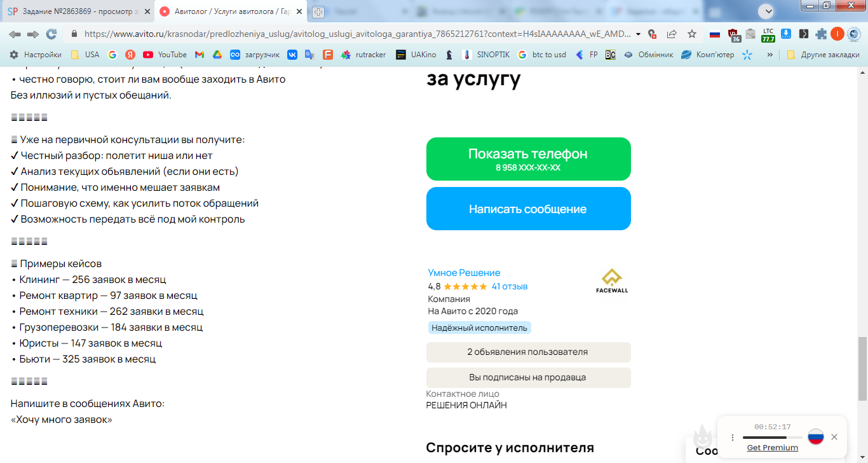
Task: Open the FP bookmark
Action: [586, 55]
